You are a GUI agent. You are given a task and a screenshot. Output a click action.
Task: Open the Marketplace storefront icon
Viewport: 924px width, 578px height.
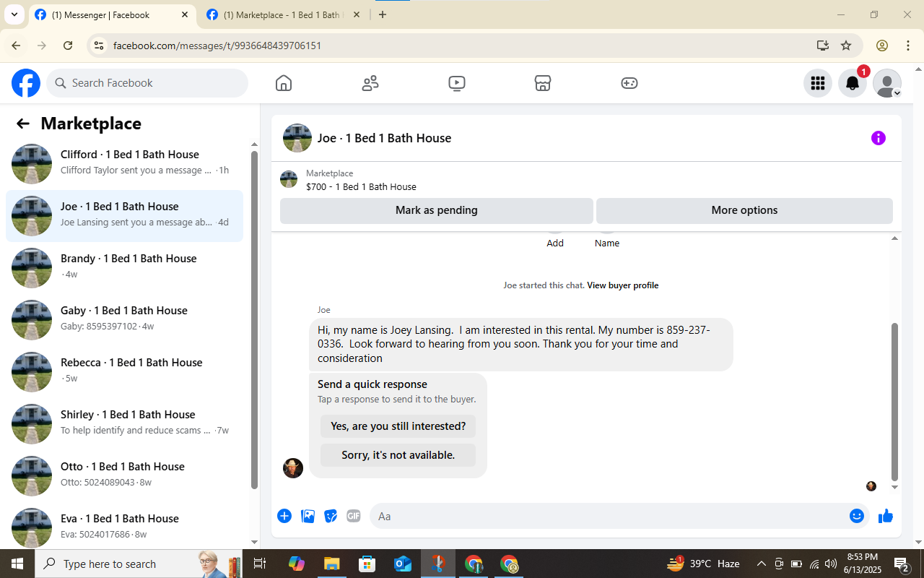coord(543,83)
